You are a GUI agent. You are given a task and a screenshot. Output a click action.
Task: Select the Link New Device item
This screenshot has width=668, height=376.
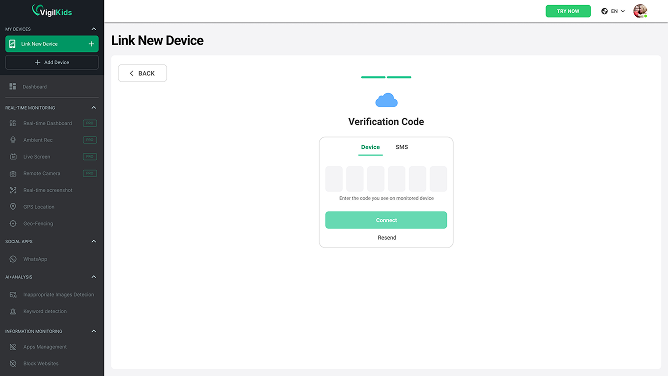click(52, 44)
